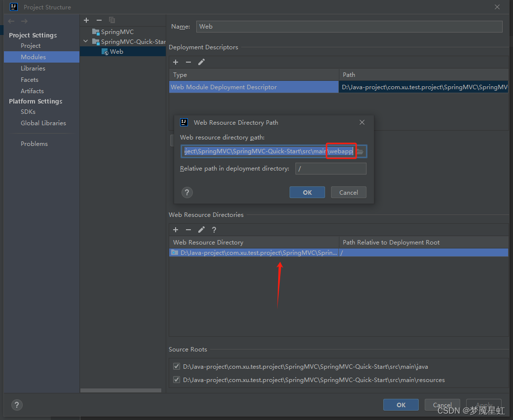Toggle the src\main\java source root checkbox
The height and width of the screenshot is (420, 513).
177,366
